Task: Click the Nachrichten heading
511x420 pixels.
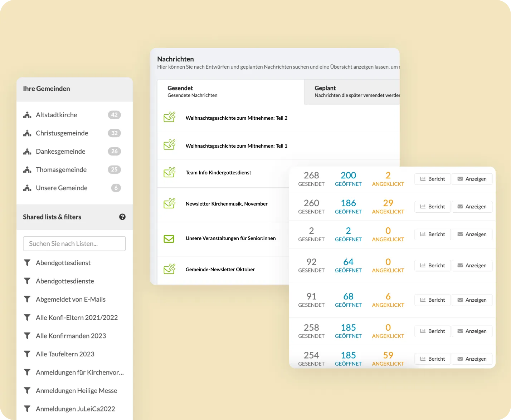Action: (x=175, y=59)
